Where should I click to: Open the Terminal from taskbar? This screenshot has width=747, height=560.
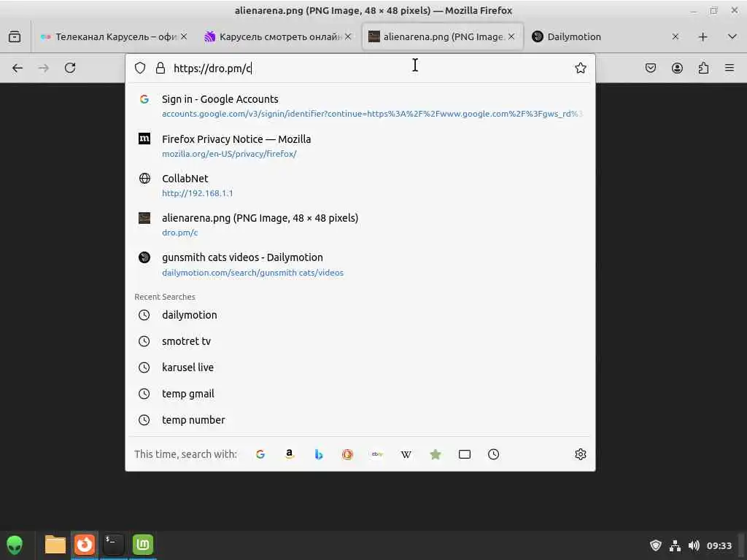click(x=113, y=545)
